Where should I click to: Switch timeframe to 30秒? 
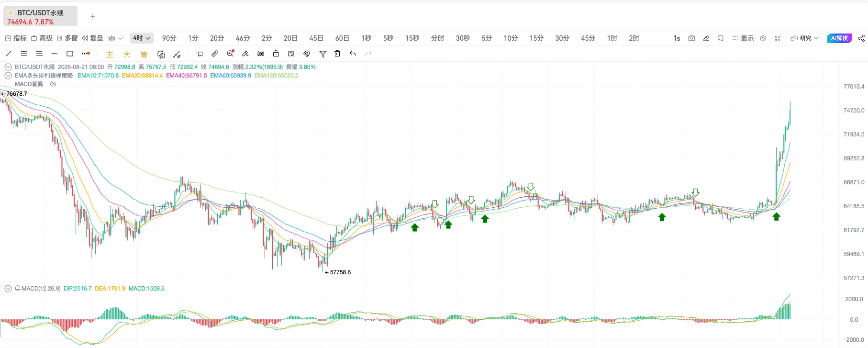[463, 38]
